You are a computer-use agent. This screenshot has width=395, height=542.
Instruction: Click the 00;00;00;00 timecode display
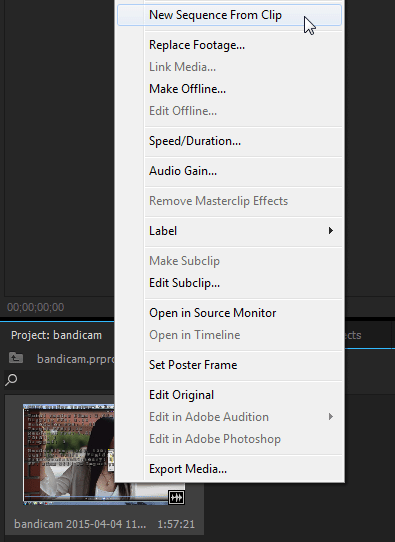point(36,307)
